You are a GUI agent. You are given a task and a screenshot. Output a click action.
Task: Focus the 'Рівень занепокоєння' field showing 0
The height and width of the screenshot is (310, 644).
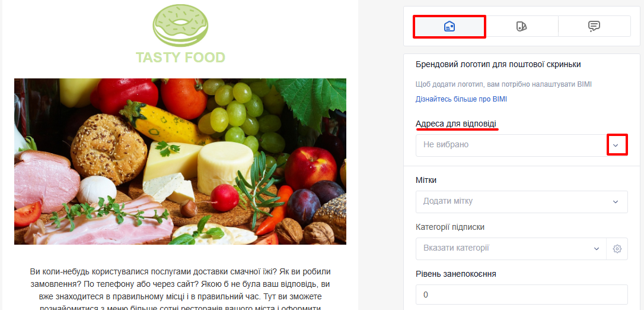tap(522, 295)
